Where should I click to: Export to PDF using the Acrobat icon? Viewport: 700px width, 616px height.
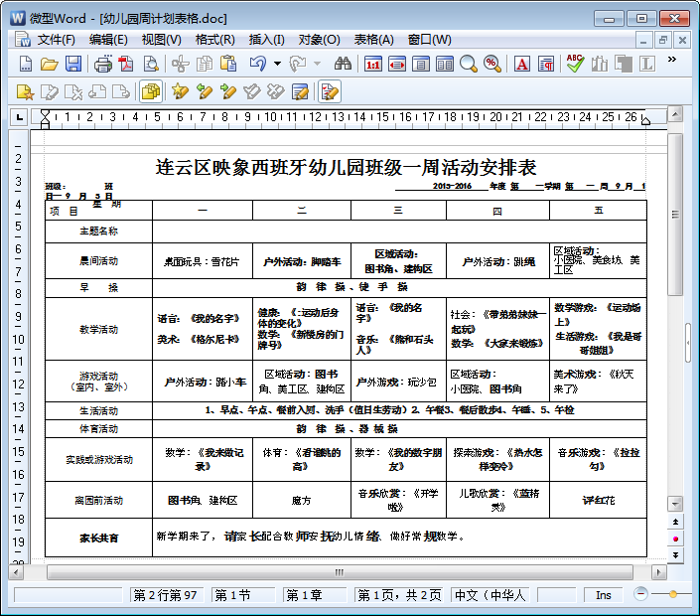126,65
